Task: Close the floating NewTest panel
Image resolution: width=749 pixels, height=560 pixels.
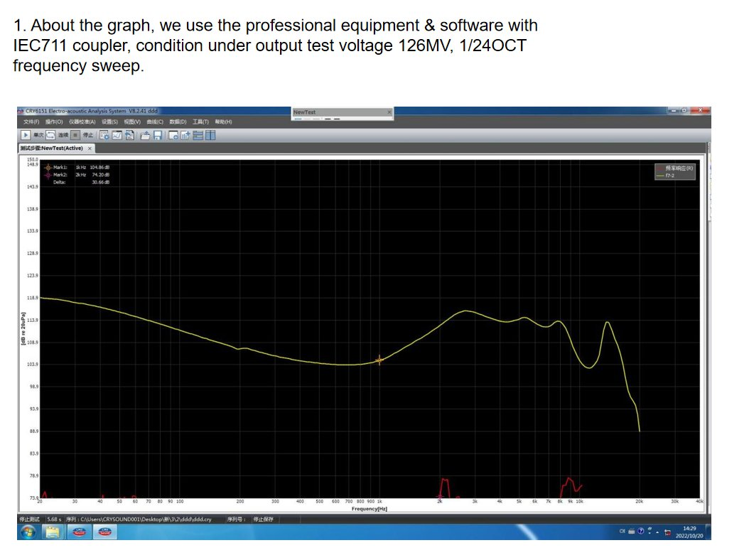Action: 389,112
